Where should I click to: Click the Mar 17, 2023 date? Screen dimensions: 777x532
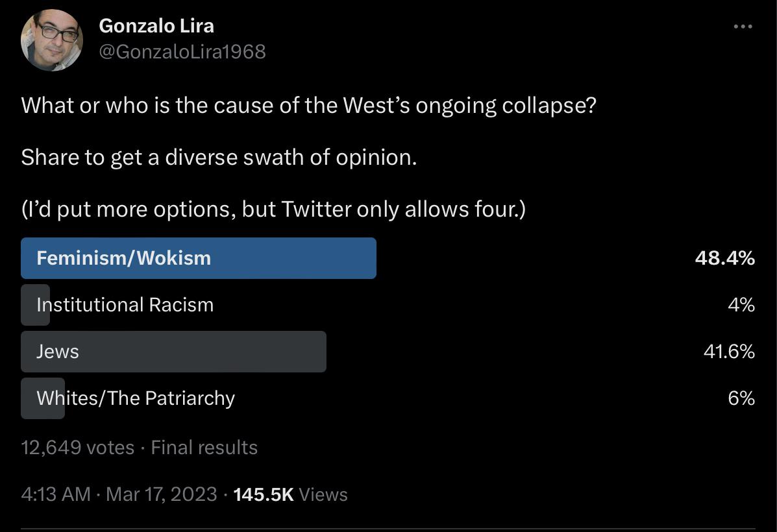tap(162, 494)
